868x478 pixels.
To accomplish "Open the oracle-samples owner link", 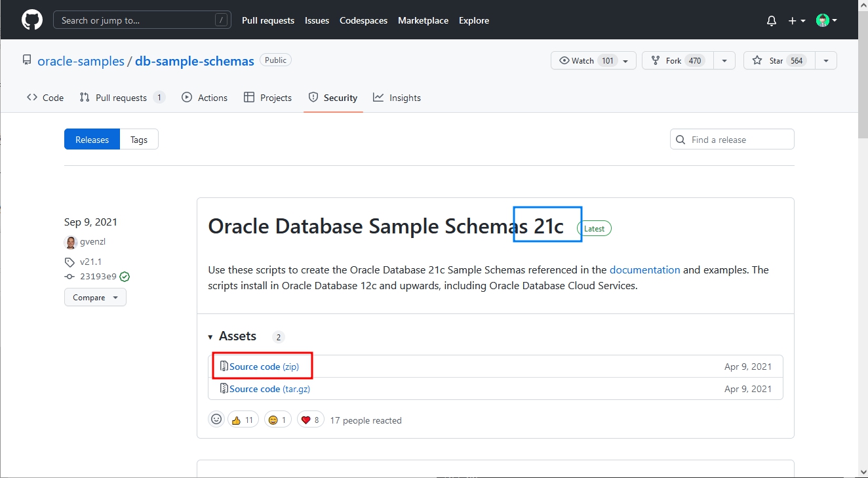I will coord(81,61).
